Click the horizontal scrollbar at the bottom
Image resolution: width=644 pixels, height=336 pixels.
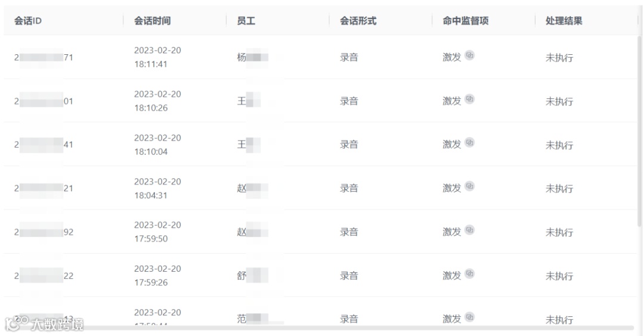coord(358,328)
